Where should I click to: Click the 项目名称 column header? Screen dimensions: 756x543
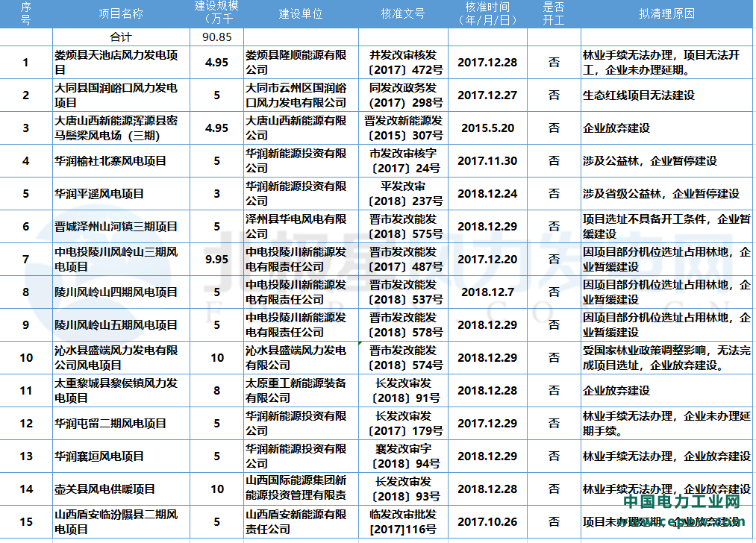121,13
